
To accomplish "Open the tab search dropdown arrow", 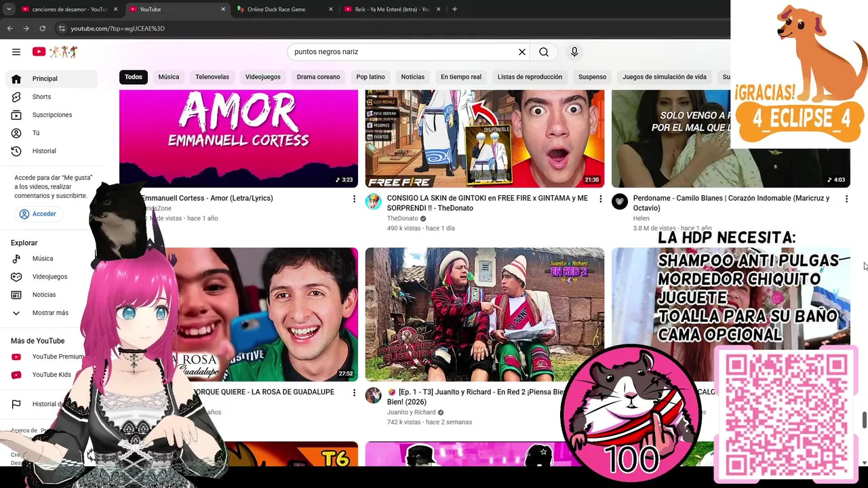I will tap(9, 9).
